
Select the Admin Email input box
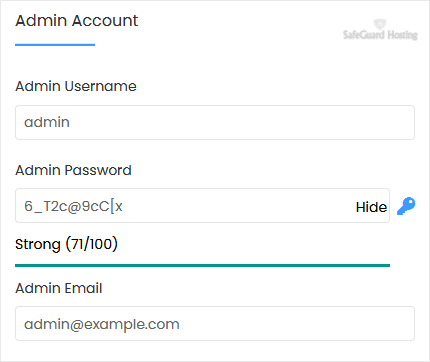click(x=215, y=323)
